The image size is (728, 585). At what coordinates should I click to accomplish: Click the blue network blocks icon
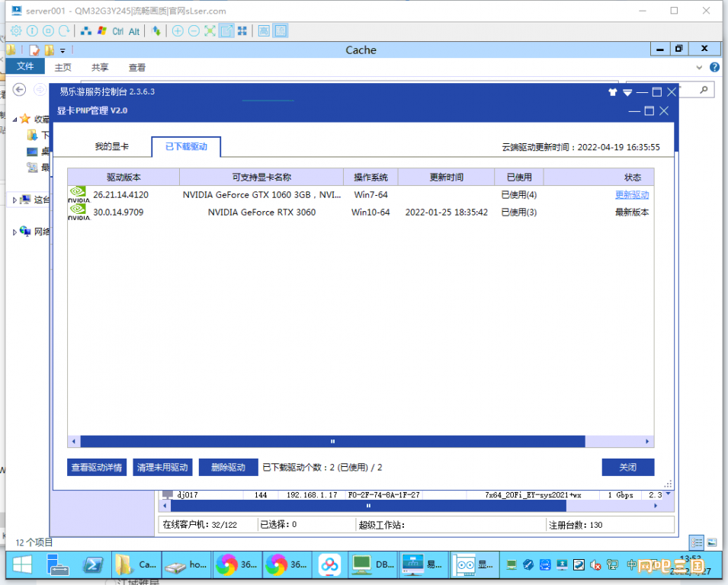click(x=86, y=31)
